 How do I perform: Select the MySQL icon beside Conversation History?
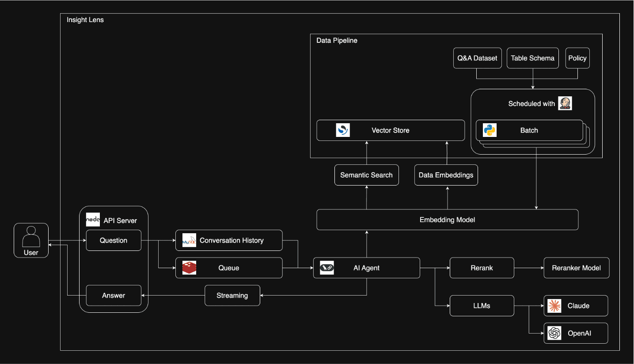pos(189,240)
